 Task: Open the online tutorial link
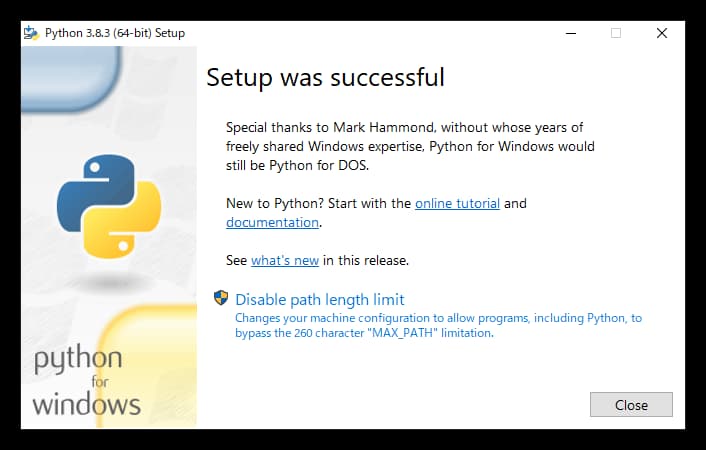click(x=457, y=204)
